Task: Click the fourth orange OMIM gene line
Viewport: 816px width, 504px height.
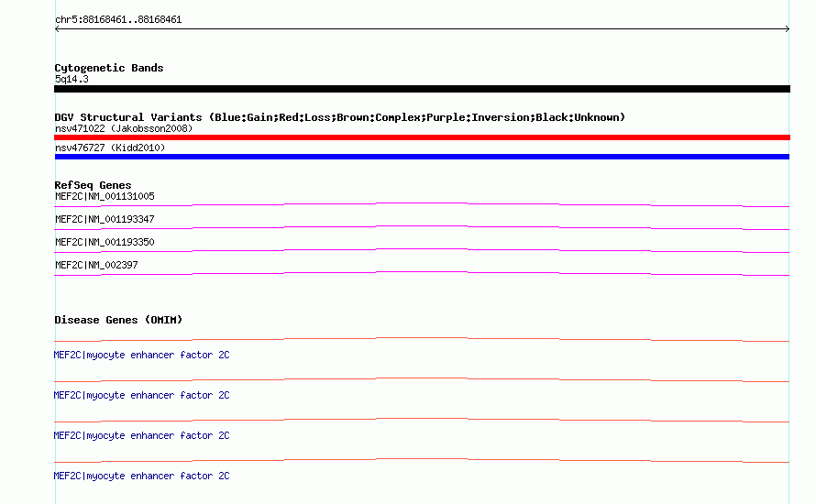Action: 422,460
